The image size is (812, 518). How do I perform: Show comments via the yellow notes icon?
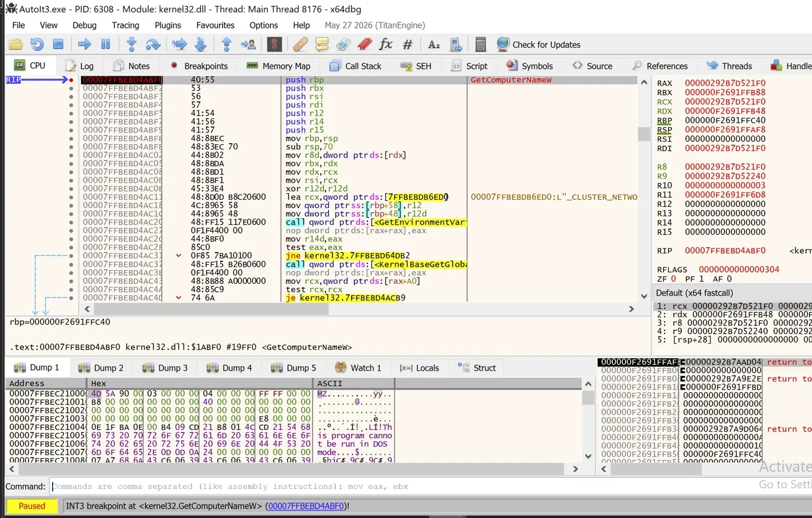pyautogui.click(x=322, y=44)
